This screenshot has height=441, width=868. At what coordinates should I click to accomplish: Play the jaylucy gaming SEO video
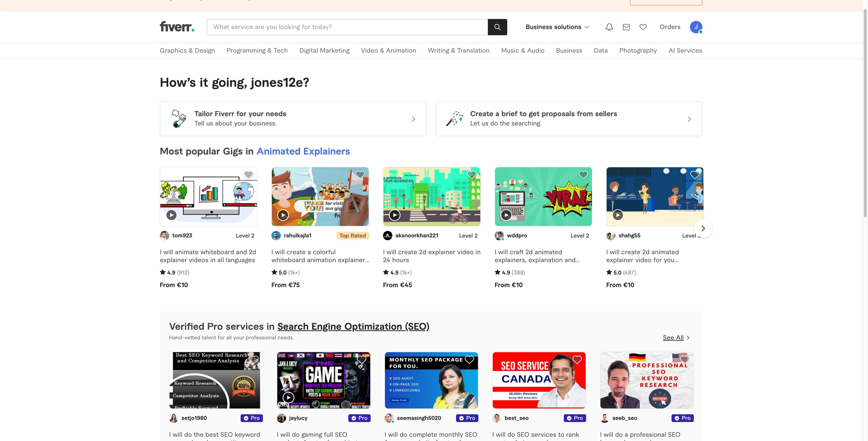(x=288, y=397)
